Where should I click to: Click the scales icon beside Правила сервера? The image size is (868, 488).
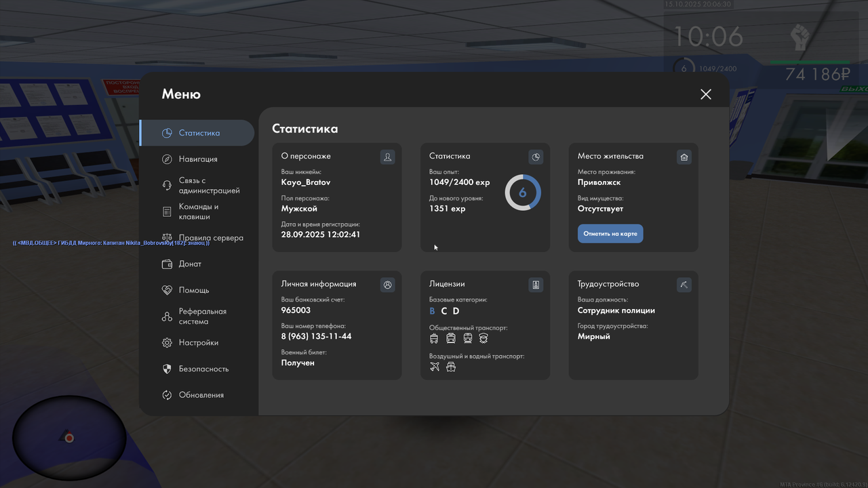coord(167,238)
